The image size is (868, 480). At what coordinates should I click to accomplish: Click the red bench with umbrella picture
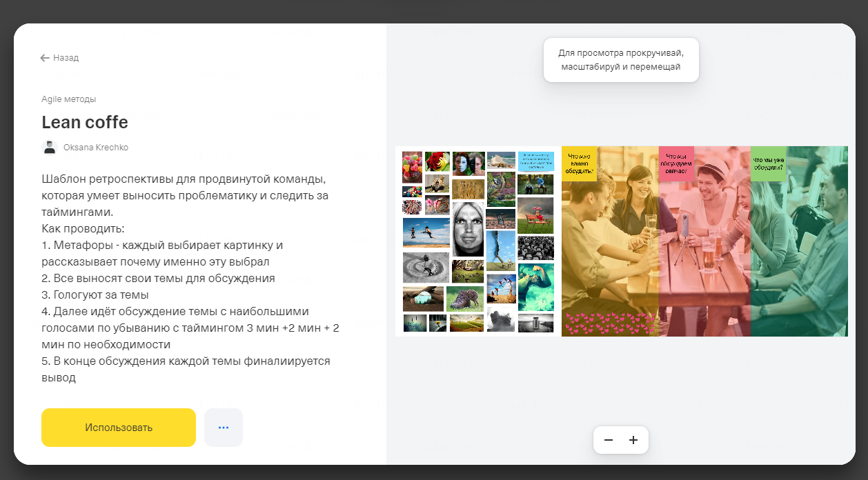535,215
